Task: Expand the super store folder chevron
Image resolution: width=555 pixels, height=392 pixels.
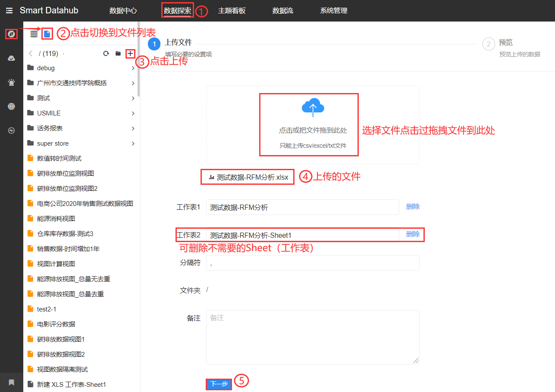Action: (x=133, y=143)
